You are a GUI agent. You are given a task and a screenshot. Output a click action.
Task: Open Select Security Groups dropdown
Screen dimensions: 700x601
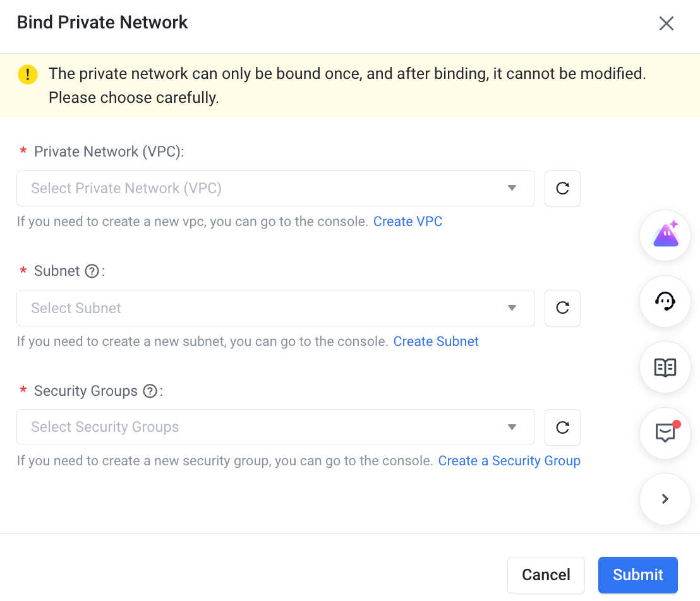coord(275,427)
